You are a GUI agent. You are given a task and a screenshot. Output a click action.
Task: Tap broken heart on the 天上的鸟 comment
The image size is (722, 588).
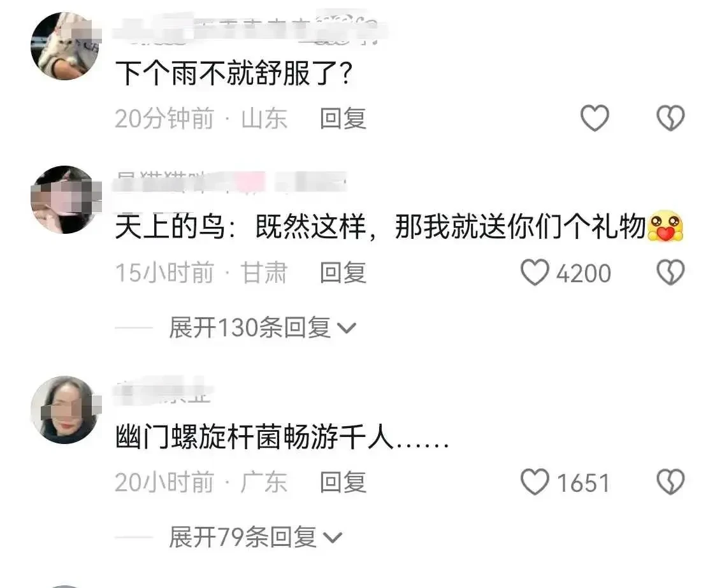click(670, 273)
